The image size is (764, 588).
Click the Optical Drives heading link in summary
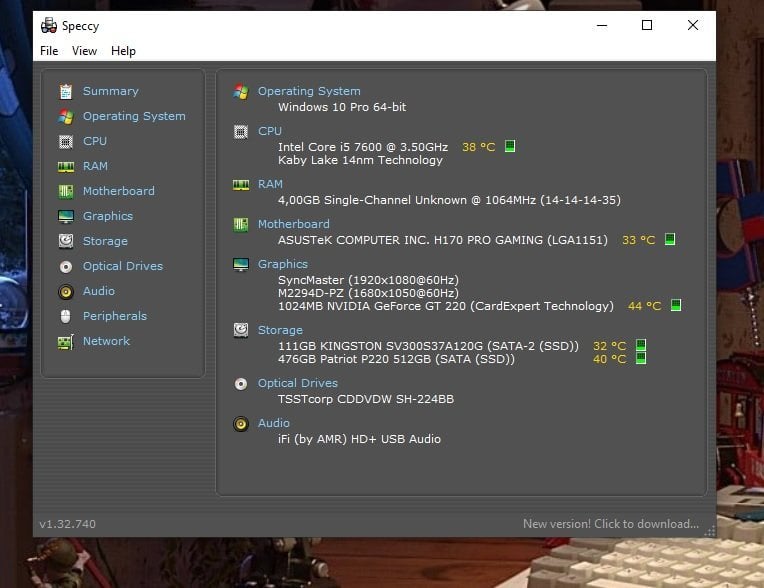298,383
